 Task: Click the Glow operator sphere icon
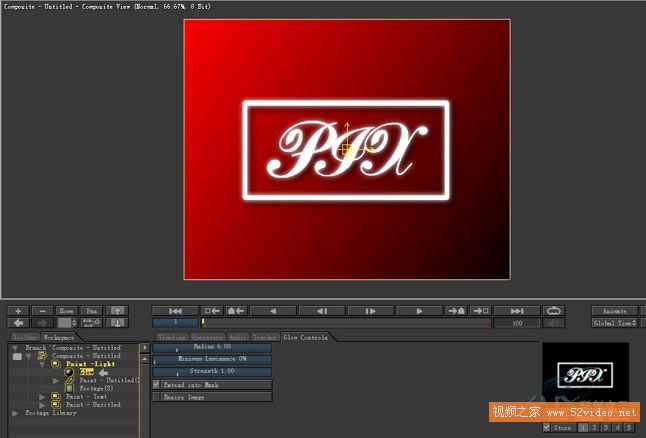(x=69, y=372)
